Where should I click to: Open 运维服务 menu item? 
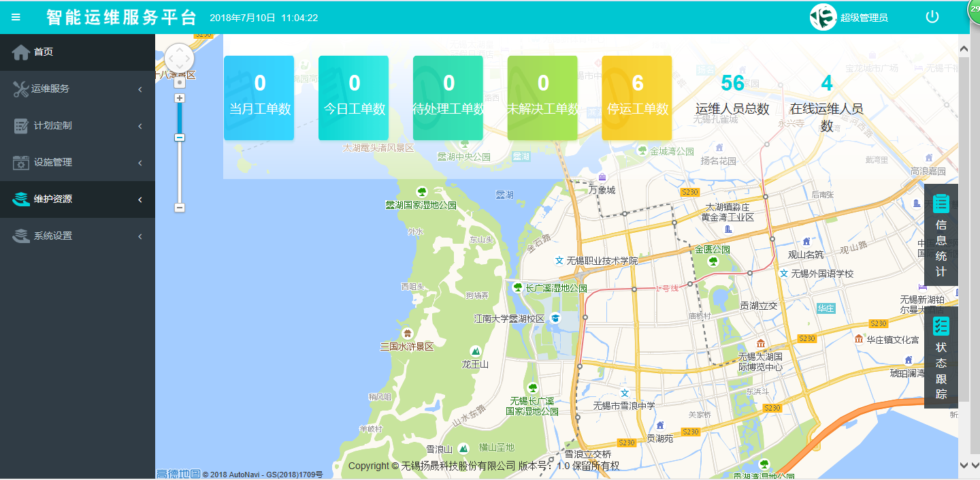pos(78,89)
